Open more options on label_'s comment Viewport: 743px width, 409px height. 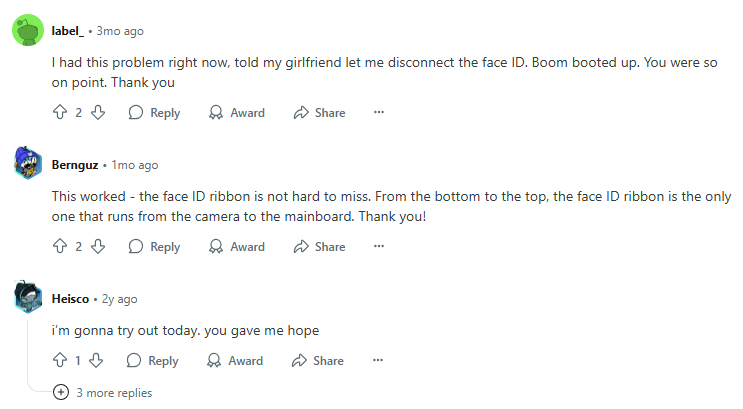[x=379, y=113]
